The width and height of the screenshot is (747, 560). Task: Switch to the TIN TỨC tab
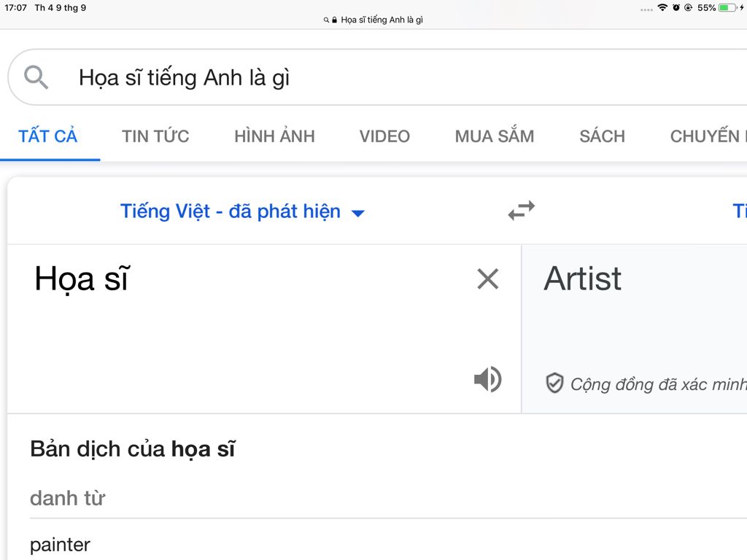pos(155,136)
